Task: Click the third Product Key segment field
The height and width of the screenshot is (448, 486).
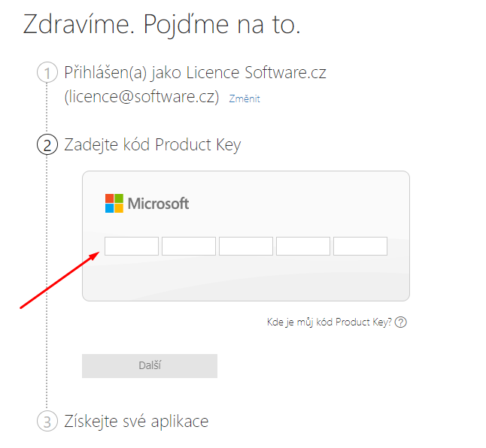Action: pos(246,247)
